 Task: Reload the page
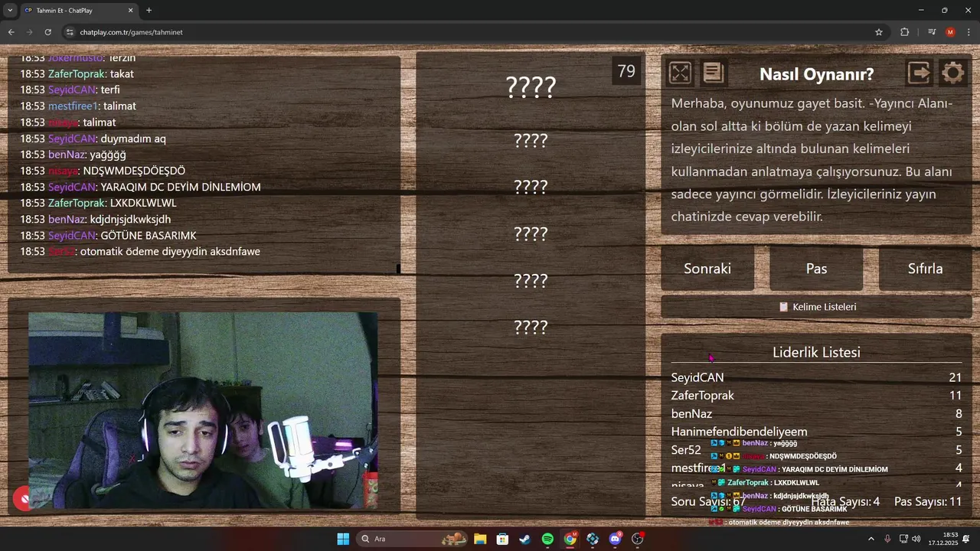point(47,32)
